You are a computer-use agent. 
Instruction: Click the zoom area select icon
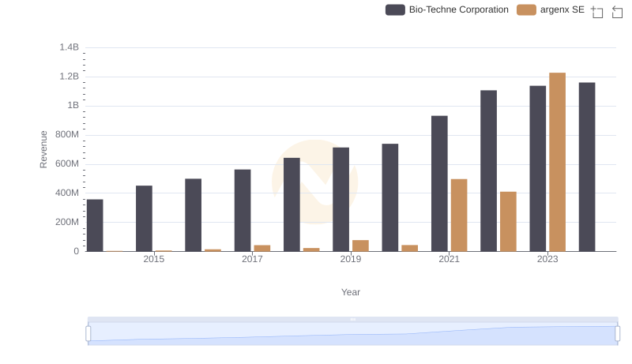tap(597, 12)
